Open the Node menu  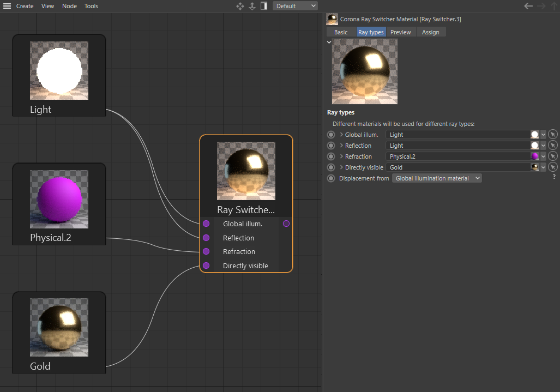(69, 6)
